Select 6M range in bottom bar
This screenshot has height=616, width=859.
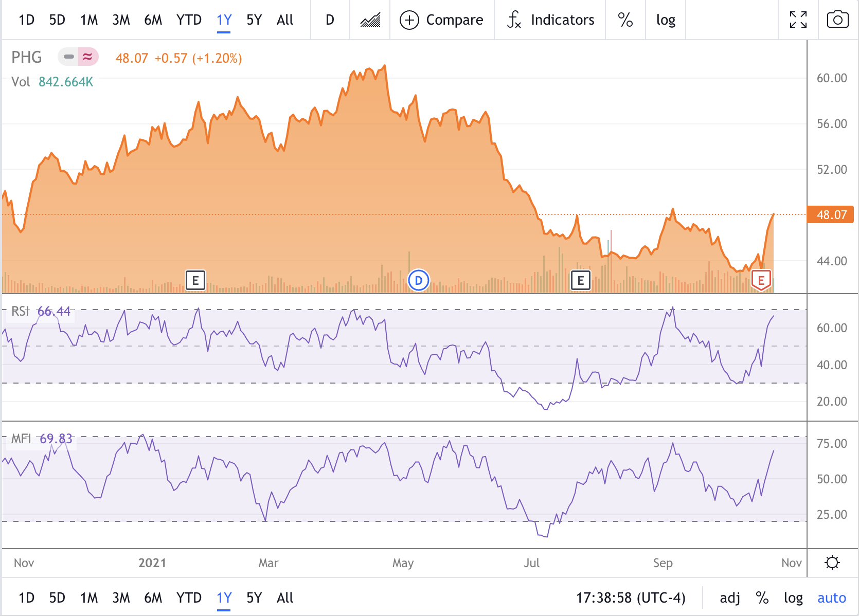point(153,598)
